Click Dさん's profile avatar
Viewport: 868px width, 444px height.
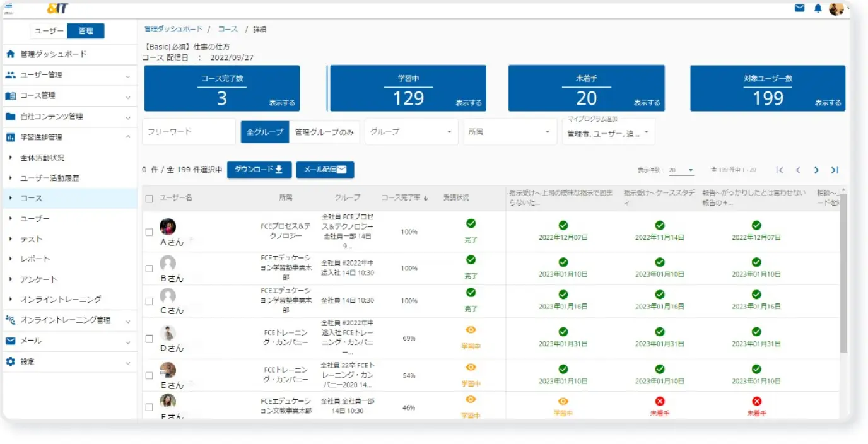point(168,334)
